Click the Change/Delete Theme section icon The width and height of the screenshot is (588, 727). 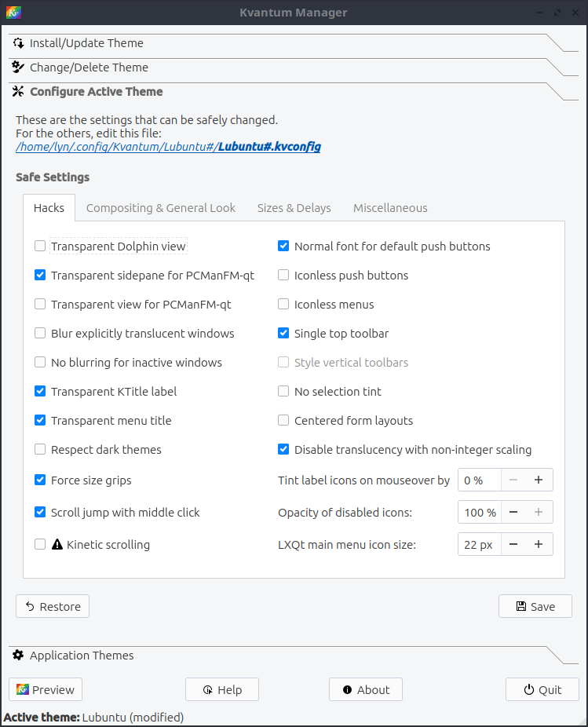click(18, 68)
